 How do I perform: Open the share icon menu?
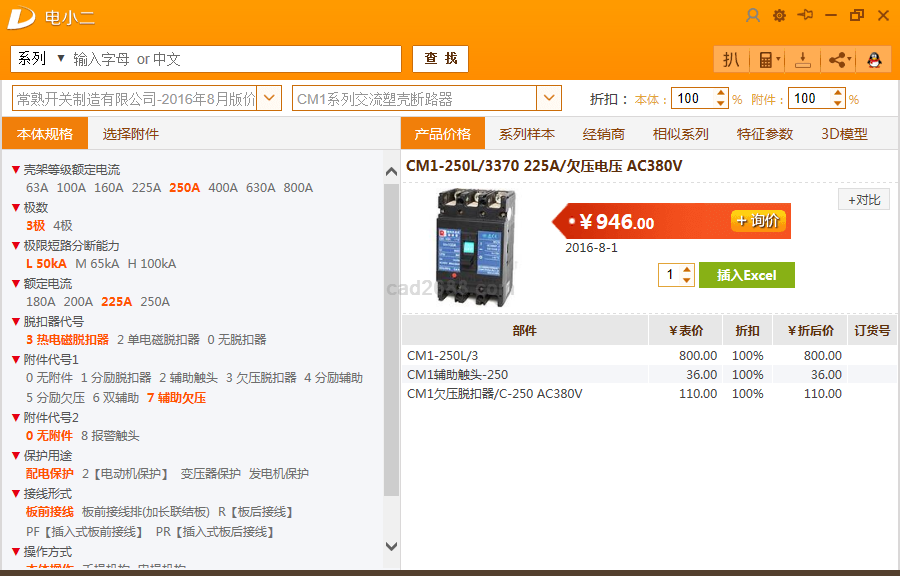837,60
